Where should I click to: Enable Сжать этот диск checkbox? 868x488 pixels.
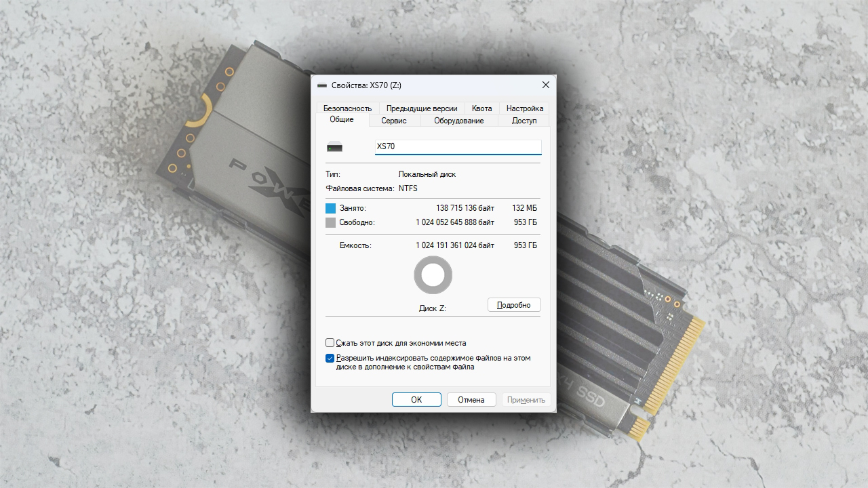330,343
